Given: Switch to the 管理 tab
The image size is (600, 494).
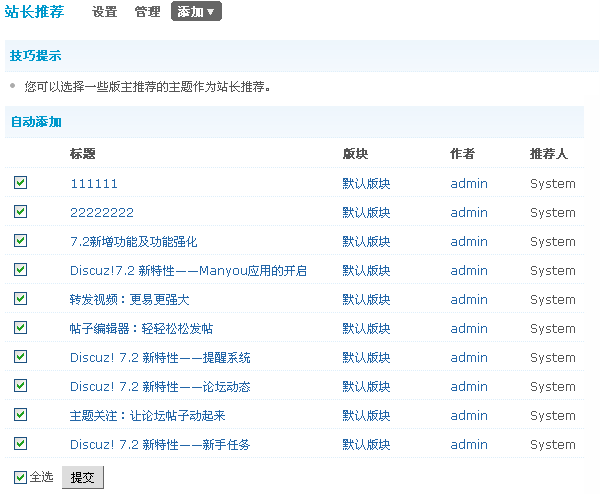Looking at the screenshot, I should coord(147,12).
